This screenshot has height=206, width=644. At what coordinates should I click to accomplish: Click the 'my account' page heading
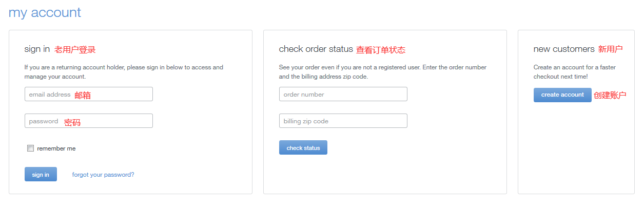pos(45,12)
